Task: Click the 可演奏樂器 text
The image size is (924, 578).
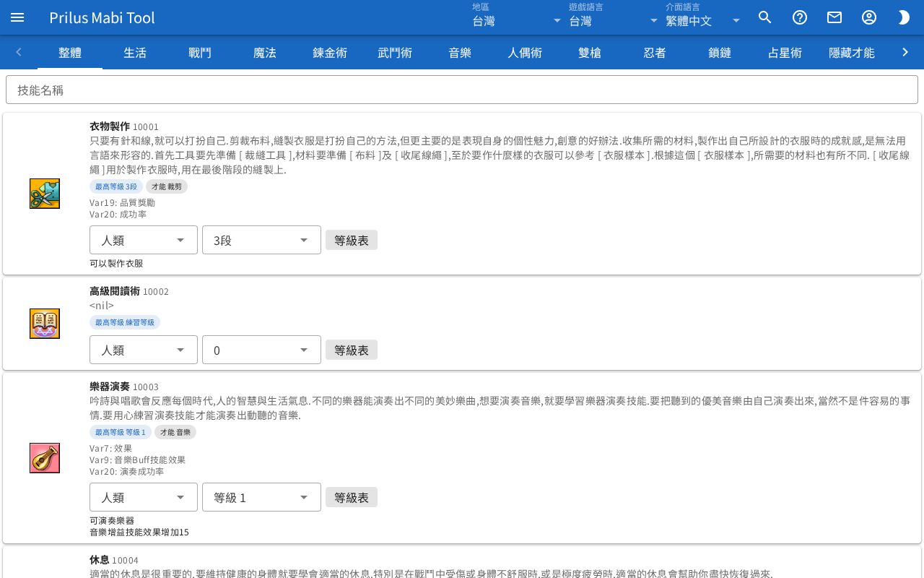Action: tap(112, 520)
